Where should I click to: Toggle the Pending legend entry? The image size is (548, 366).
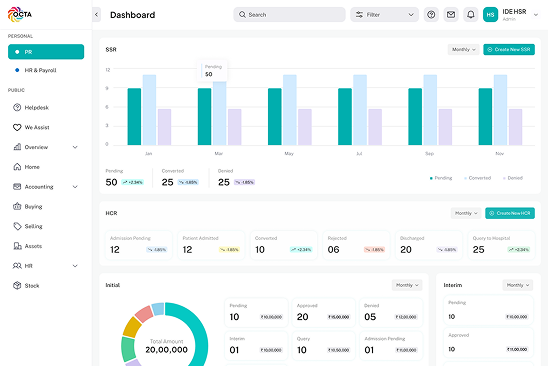coord(441,178)
